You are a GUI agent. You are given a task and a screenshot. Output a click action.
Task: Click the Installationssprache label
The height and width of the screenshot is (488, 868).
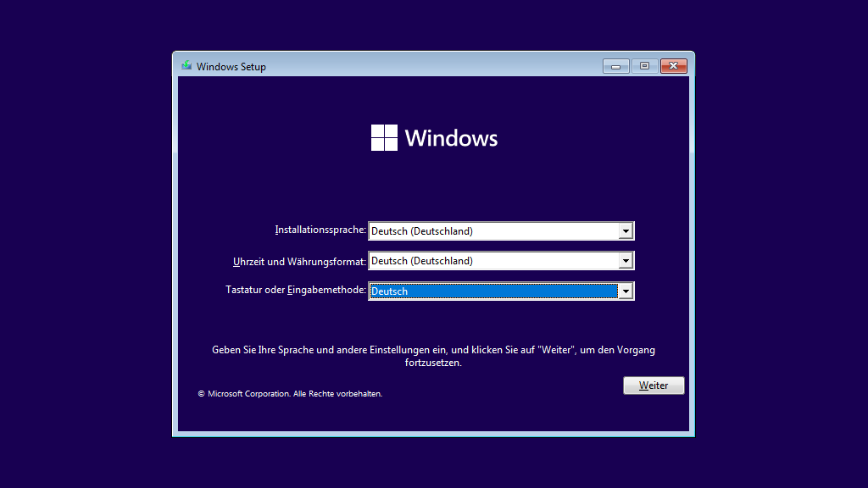(320, 230)
